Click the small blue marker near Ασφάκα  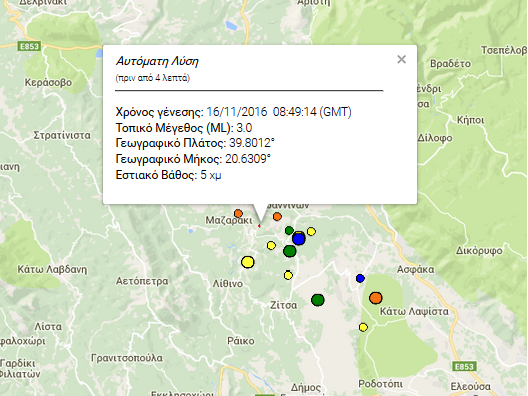(360, 278)
